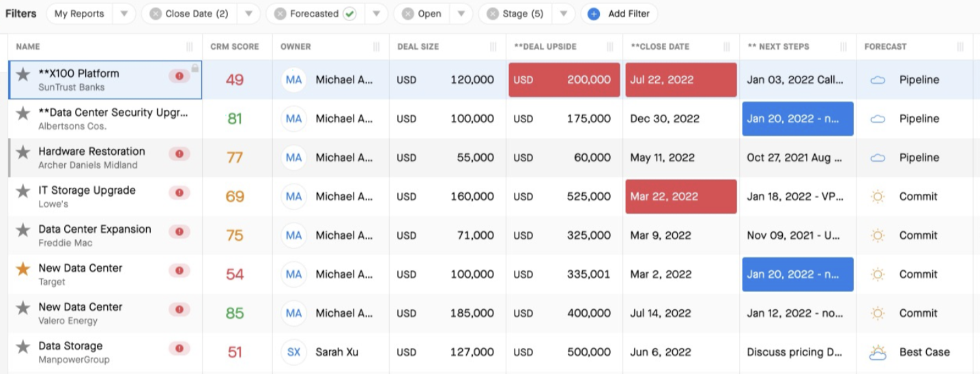Select the My Reports filter label
This screenshot has width=980, height=374.
click(x=79, y=14)
